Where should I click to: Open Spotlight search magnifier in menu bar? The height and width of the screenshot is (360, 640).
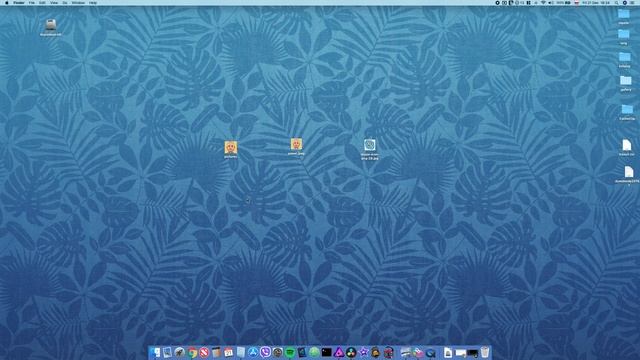617,2
